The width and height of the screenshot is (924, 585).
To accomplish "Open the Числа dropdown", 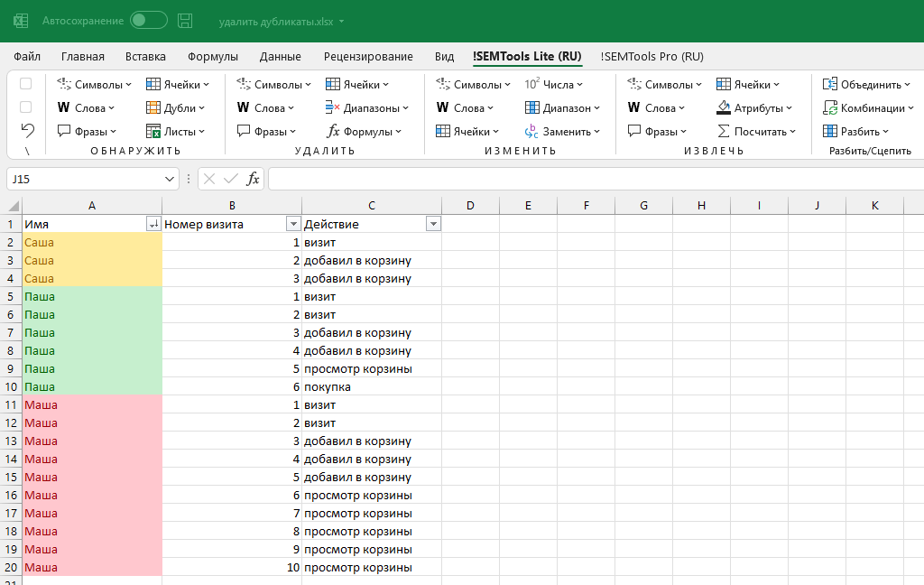I will pos(554,84).
